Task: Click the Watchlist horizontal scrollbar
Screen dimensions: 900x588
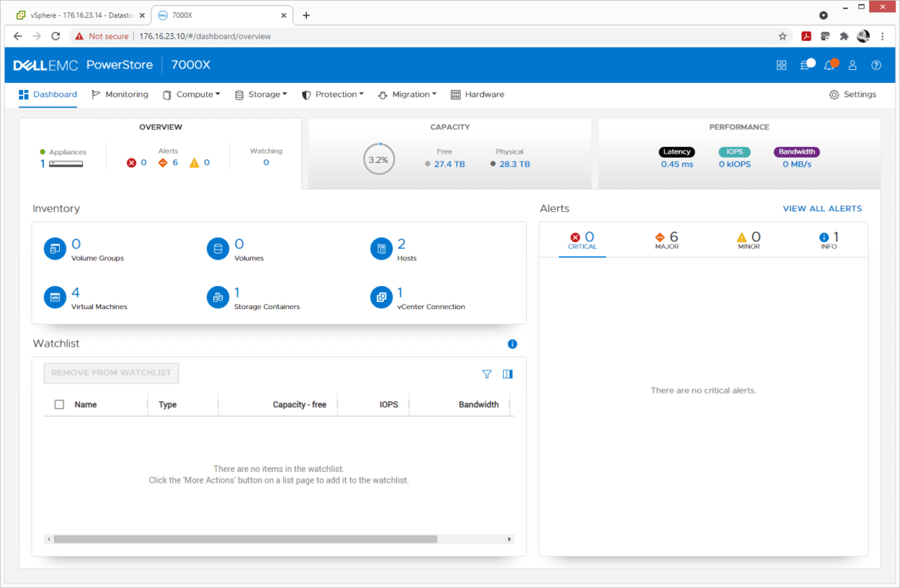Action: (245, 540)
